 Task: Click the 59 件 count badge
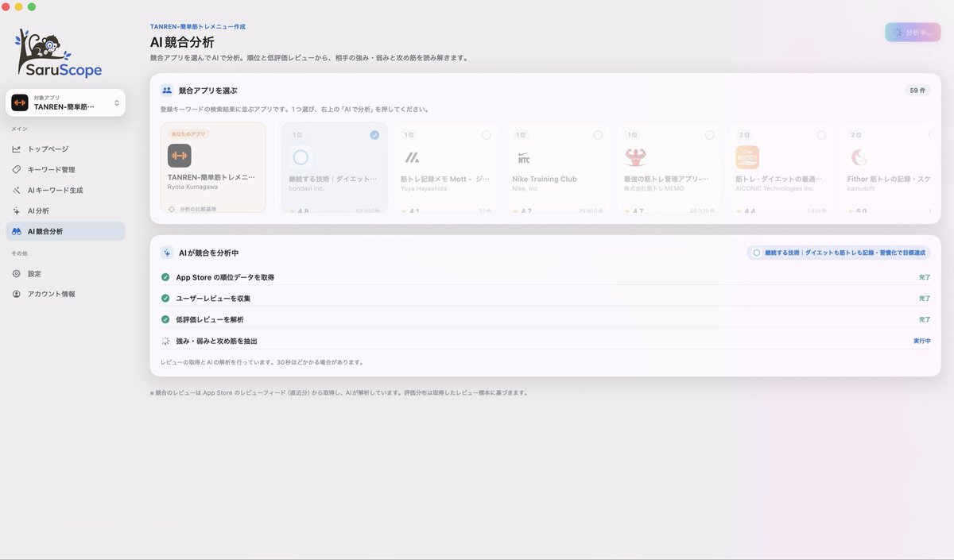(917, 91)
